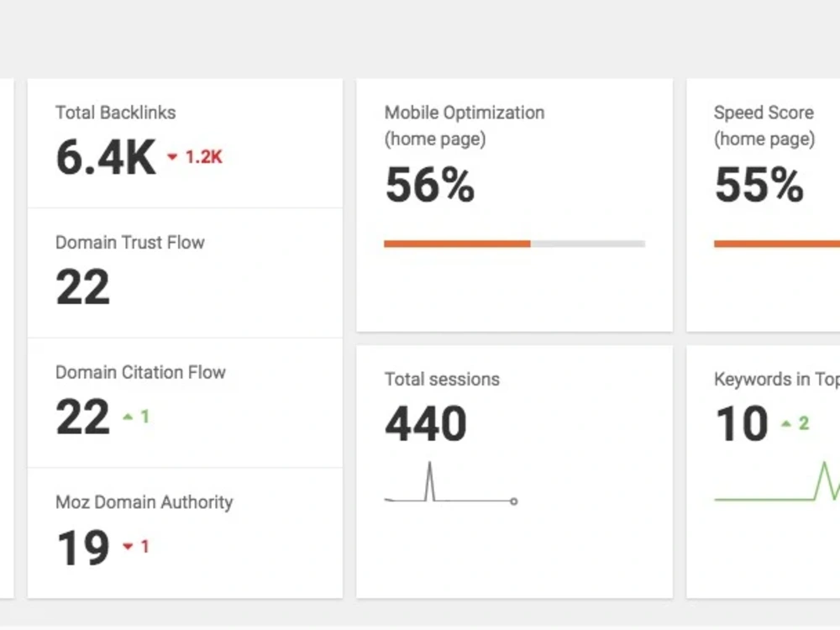The width and height of the screenshot is (840, 630).
Task: Select the keywords value 10
Action: pyautogui.click(x=742, y=423)
